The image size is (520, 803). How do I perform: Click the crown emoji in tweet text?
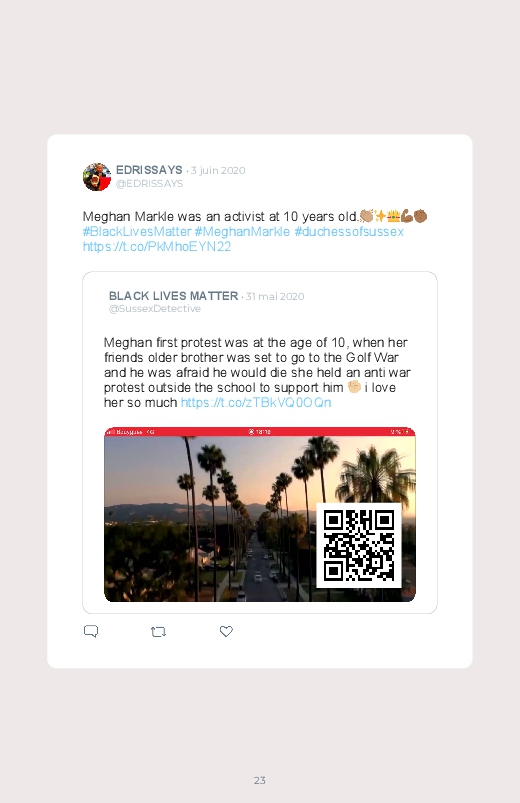click(393, 216)
